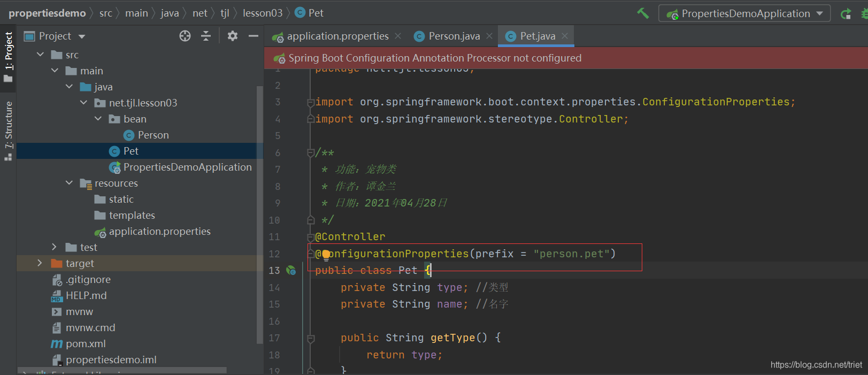868x375 pixels.
Task: Click the project tree vertical scrollbar
Action: pyautogui.click(x=260, y=214)
